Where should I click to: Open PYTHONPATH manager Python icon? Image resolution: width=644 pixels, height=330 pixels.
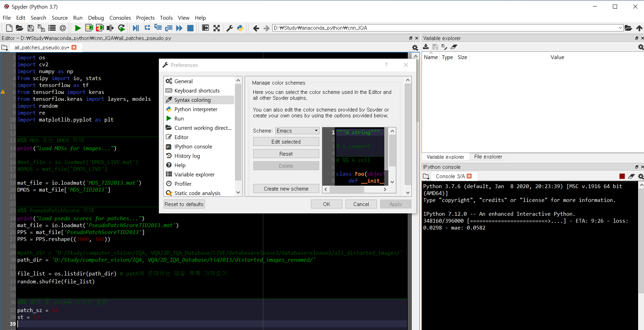tap(240, 28)
